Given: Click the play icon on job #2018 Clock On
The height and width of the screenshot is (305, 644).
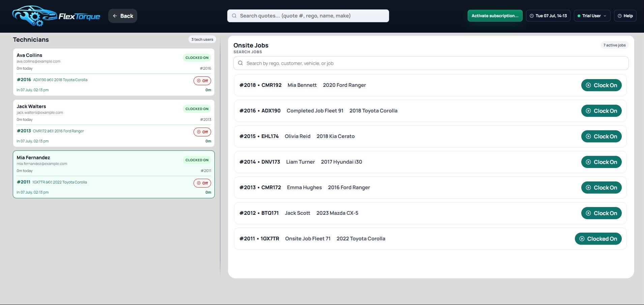Looking at the screenshot, I should [x=588, y=85].
